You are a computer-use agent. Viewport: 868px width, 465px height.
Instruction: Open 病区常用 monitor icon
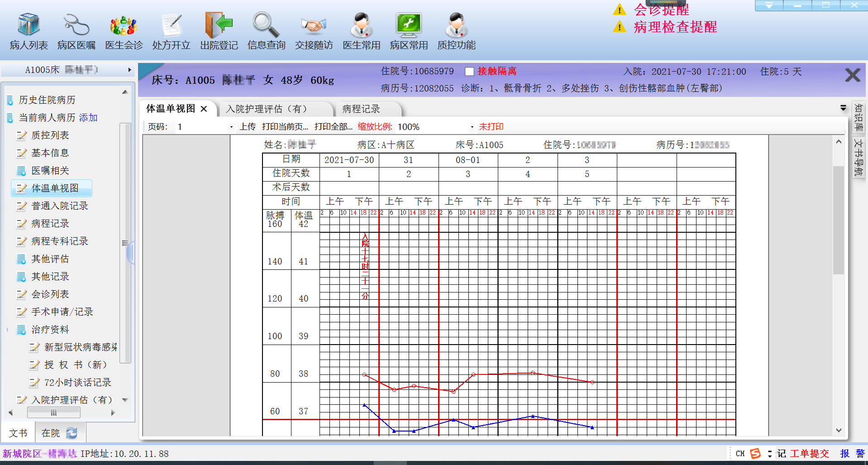409,25
